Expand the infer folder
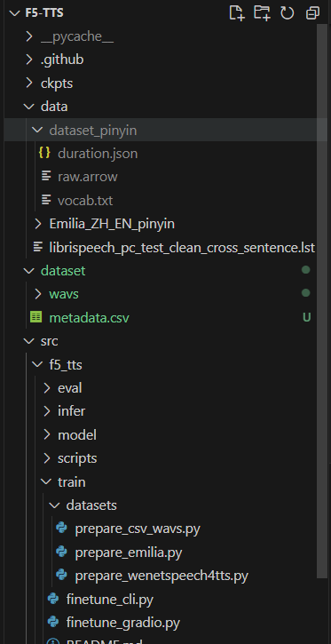 click(x=46, y=411)
